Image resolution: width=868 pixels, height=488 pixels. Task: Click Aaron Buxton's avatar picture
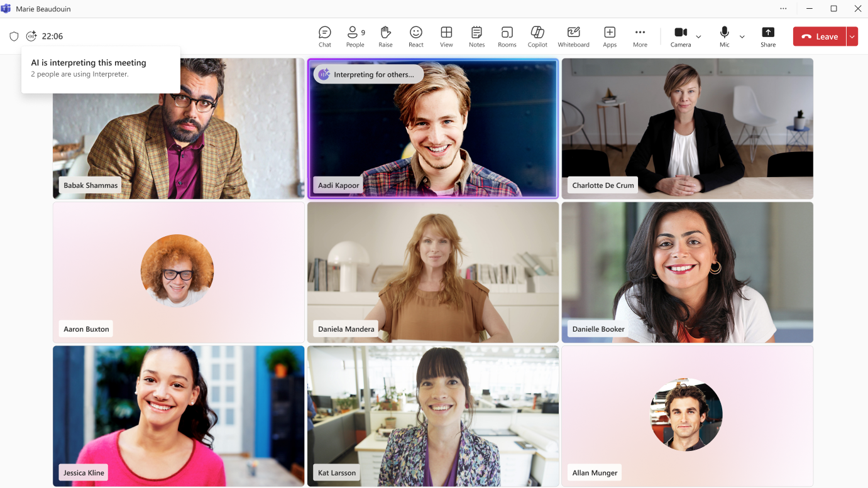click(x=177, y=271)
